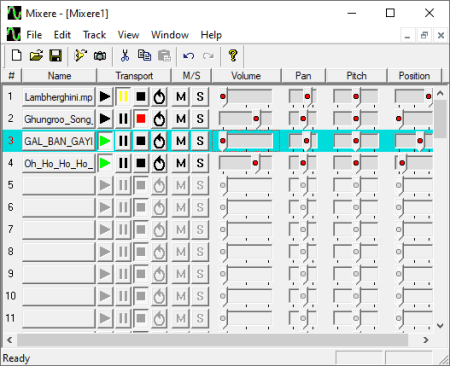
Task: Click the toolbar icon left of camera
Action: (x=80, y=55)
